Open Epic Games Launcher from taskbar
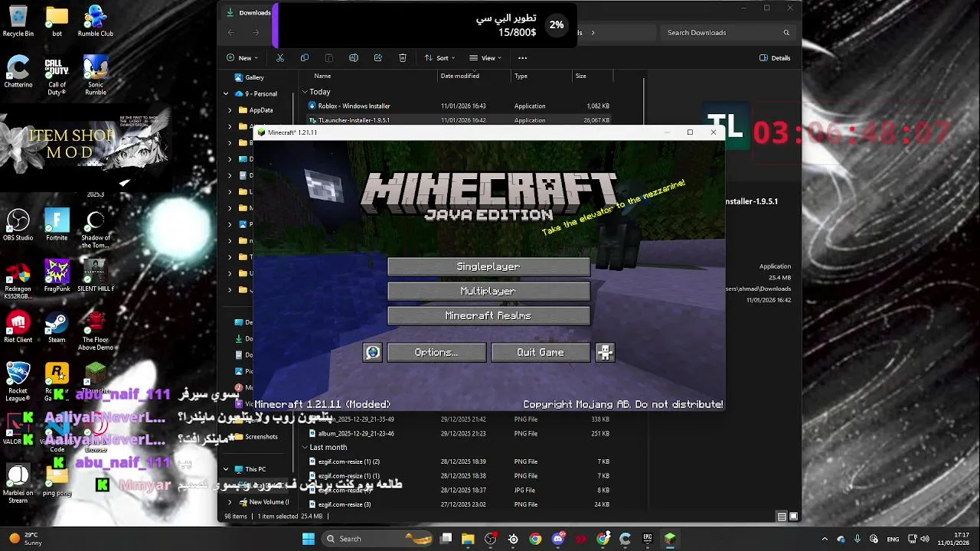980x551 pixels. 648,539
